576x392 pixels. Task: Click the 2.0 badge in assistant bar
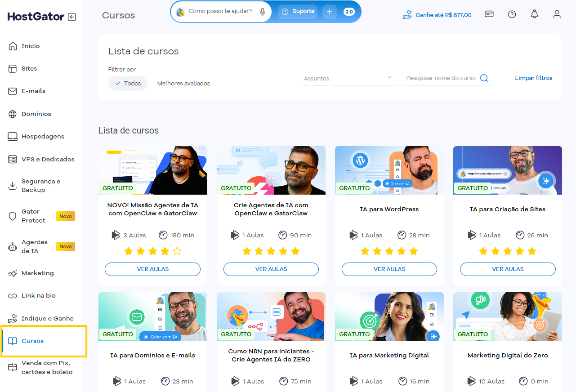(349, 12)
